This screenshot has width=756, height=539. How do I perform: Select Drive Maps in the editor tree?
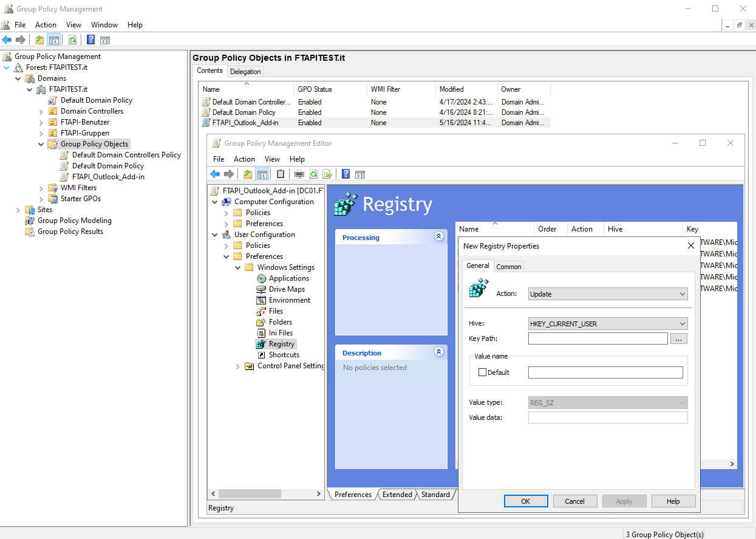click(x=287, y=289)
